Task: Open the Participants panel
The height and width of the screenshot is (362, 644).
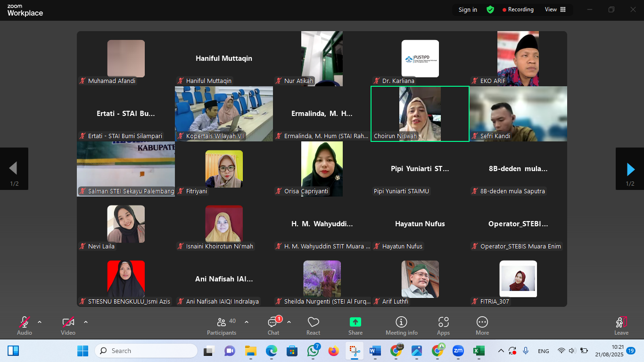Action: (222, 325)
